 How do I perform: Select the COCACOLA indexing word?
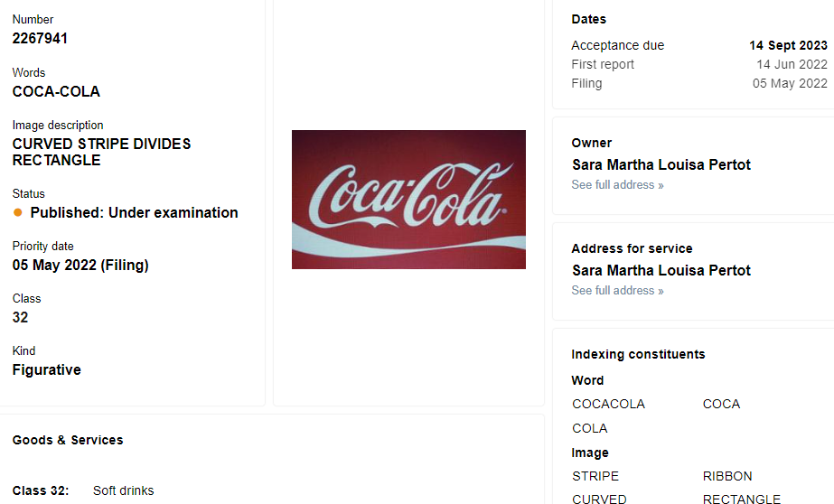pos(608,404)
